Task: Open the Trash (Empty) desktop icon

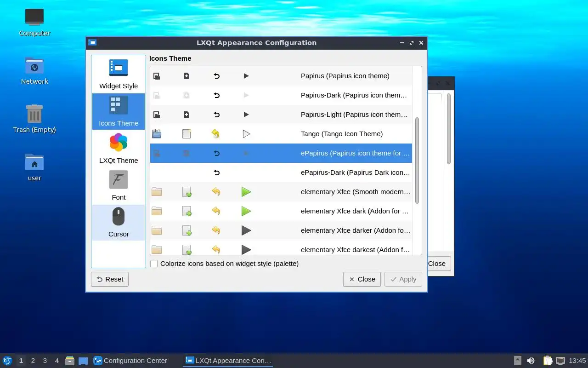Action: [x=34, y=118]
